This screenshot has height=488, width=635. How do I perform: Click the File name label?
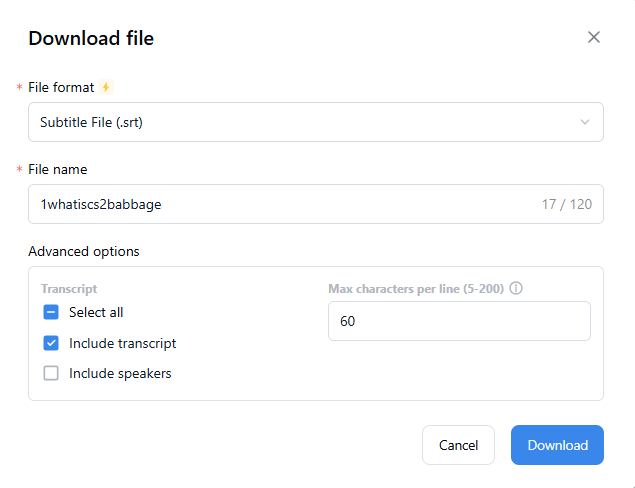pos(58,169)
